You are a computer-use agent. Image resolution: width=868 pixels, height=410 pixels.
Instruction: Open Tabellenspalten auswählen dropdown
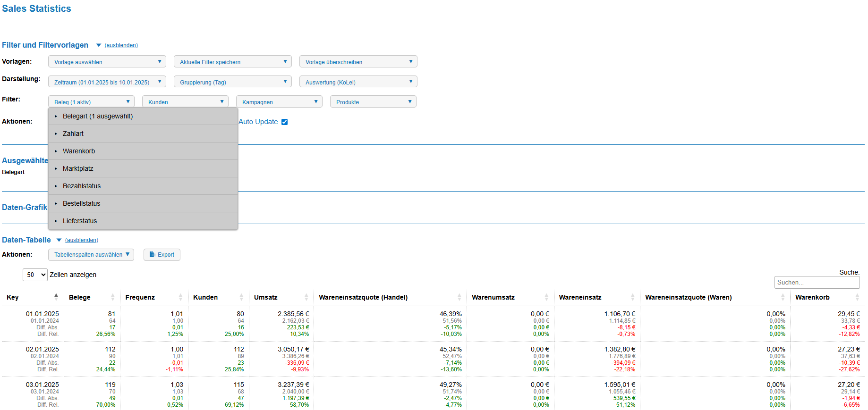[x=91, y=255]
